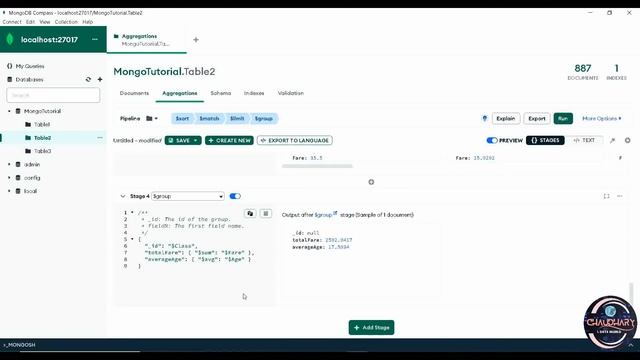Follow the $group documentation link

[323, 215]
